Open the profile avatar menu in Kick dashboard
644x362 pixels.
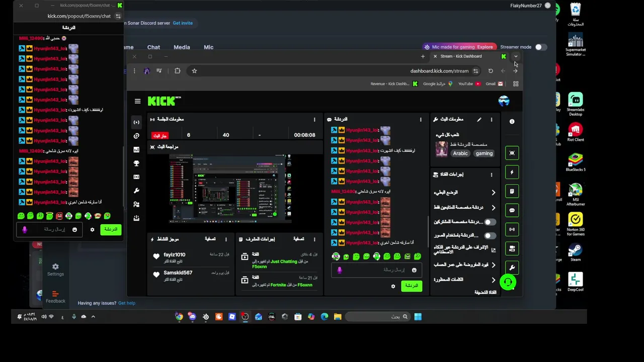click(504, 101)
